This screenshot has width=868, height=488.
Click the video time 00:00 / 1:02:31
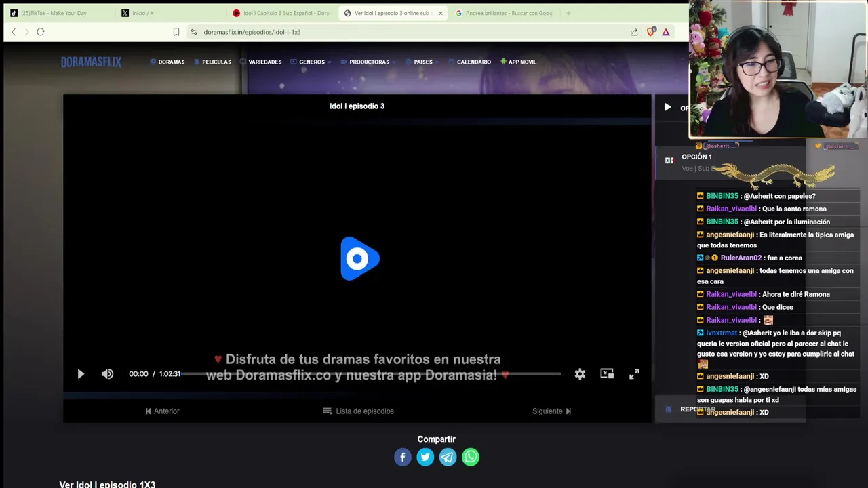click(x=155, y=374)
